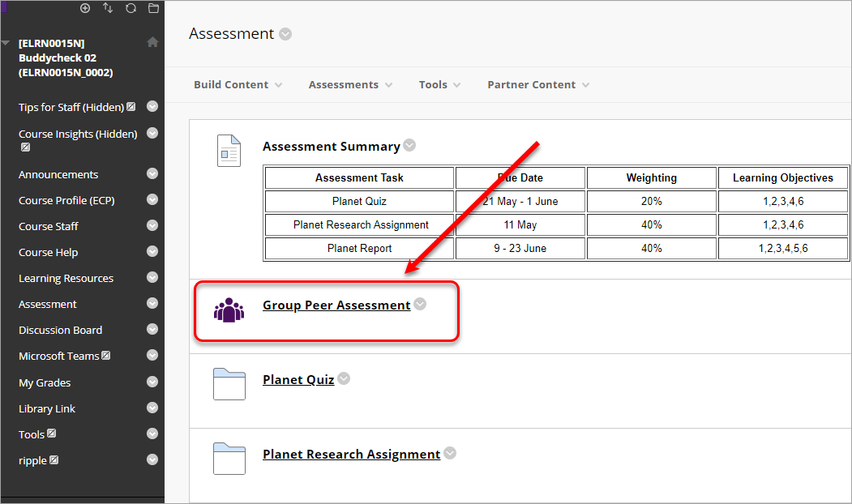Open the Planet Quiz folder link
The image size is (852, 504).
click(298, 380)
